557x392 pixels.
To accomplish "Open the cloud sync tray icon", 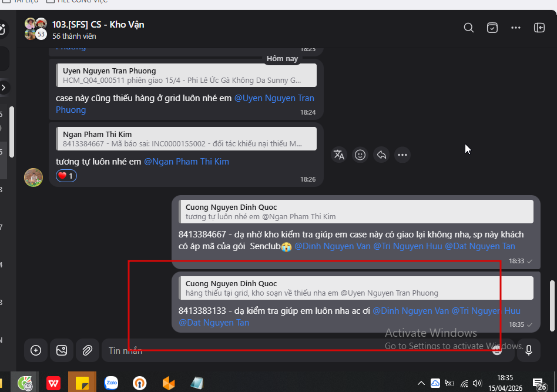I will point(435,383).
